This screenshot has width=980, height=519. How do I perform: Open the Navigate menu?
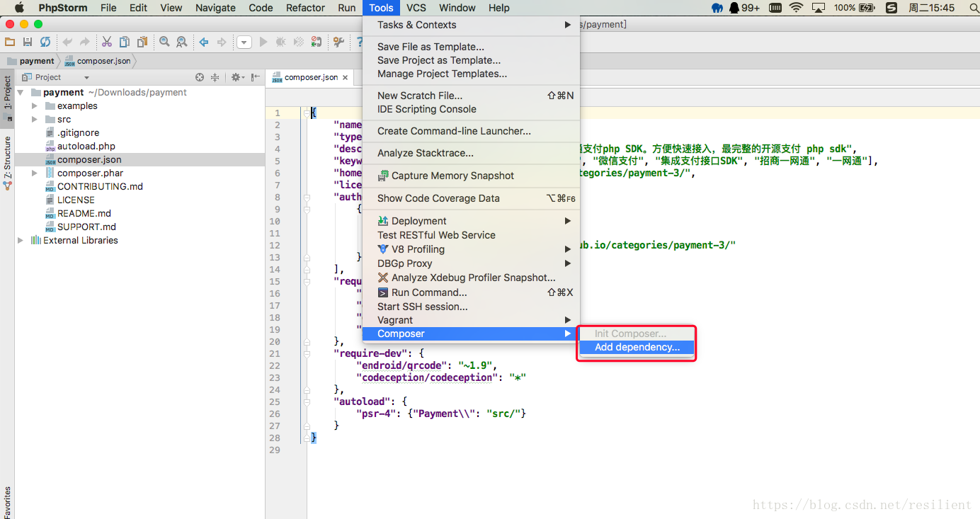tap(215, 8)
